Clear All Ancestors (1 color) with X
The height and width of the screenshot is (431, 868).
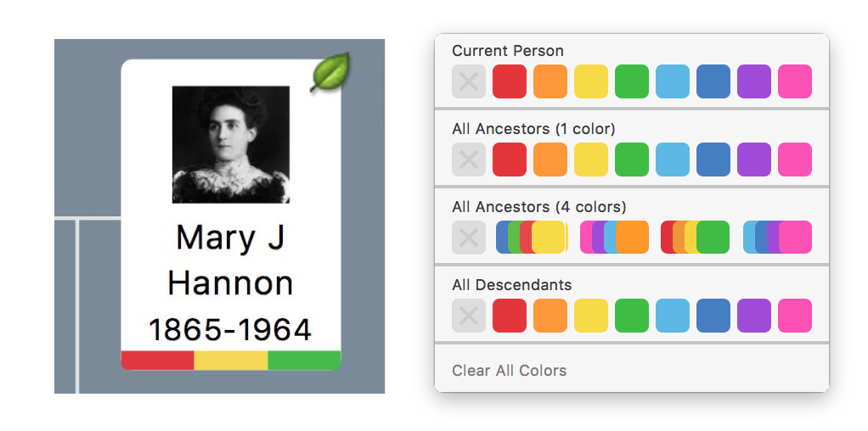click(x=469, y=160)
